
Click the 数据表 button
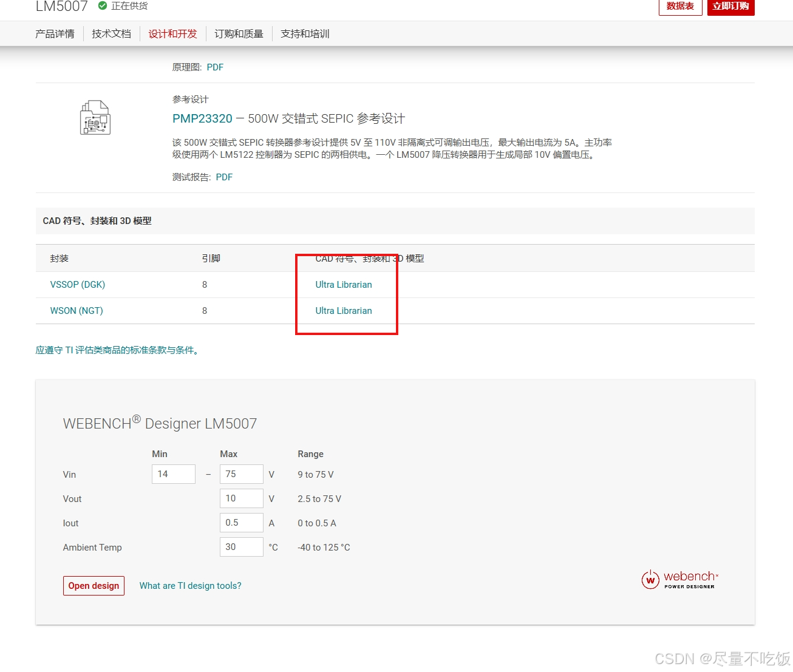[680, 7]
